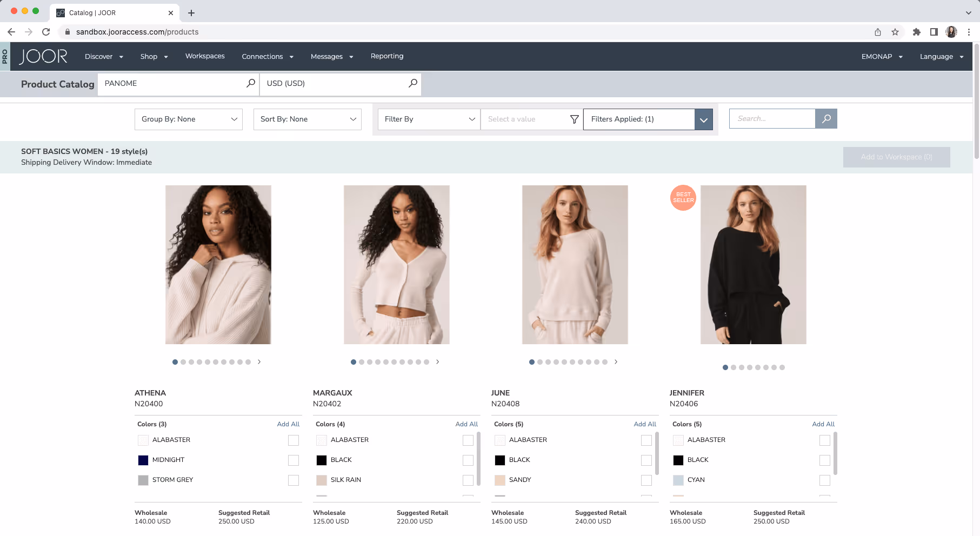Check MARGAUX Black checkbox
Image resolution: width=980 pixels, height=536 pixels.
(468, 460)
